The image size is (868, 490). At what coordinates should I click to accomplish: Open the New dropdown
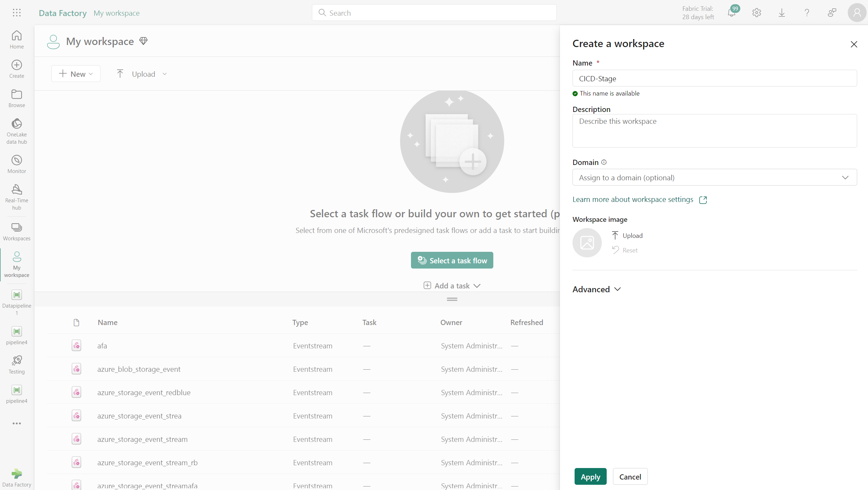(x=76, y=74)
